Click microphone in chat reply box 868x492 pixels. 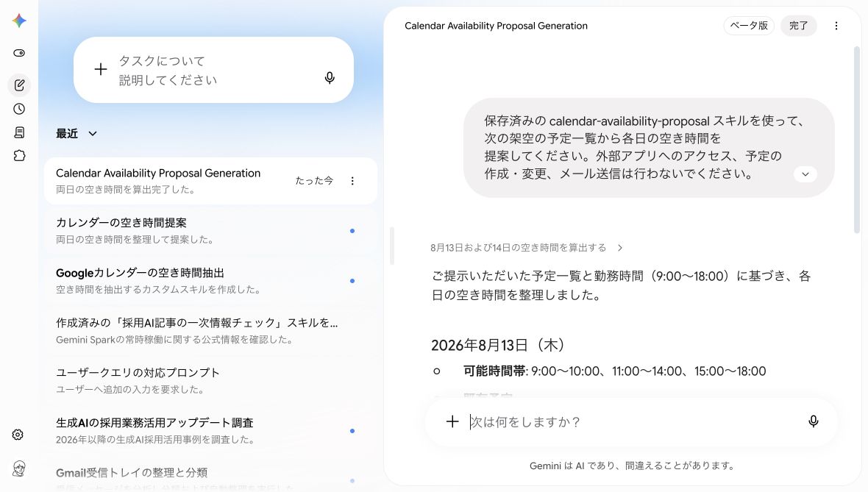[x=813, y=421]
